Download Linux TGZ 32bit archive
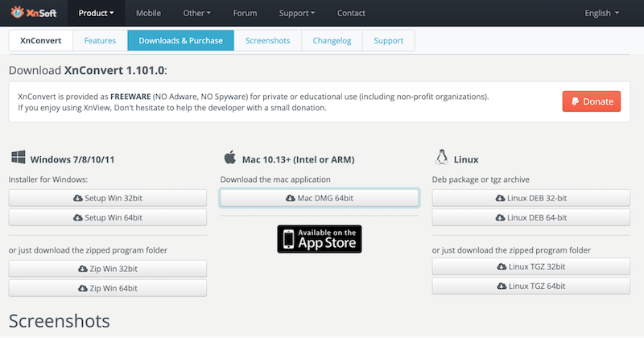The width and height of the screenshot is (644, 338). click(531, 266)
